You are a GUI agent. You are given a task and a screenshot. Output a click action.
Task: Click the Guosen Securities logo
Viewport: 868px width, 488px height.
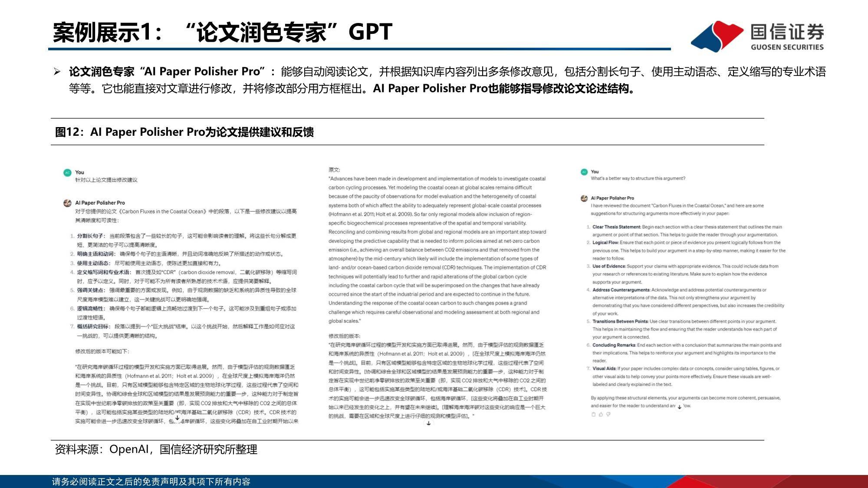click(x=757, y=36)
